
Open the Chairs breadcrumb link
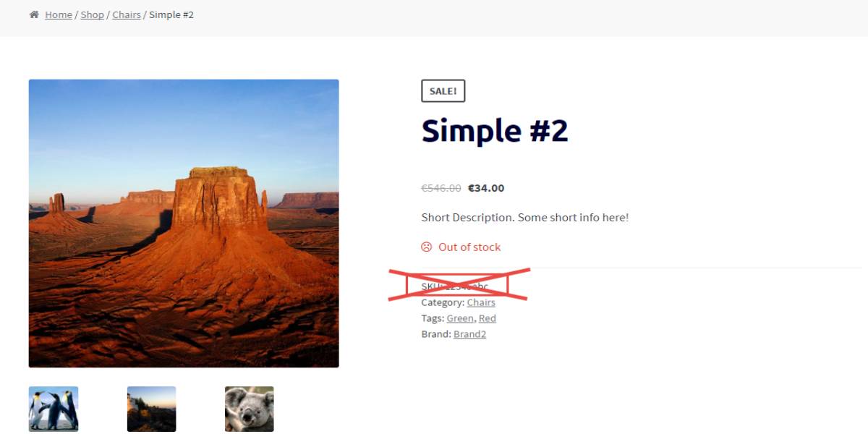(127, 14)
